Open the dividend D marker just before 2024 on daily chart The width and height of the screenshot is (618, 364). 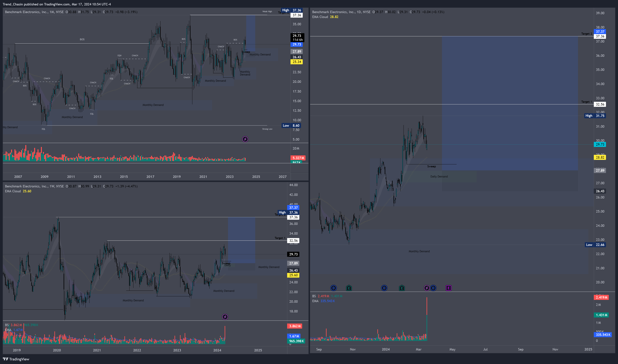[384, 288]
